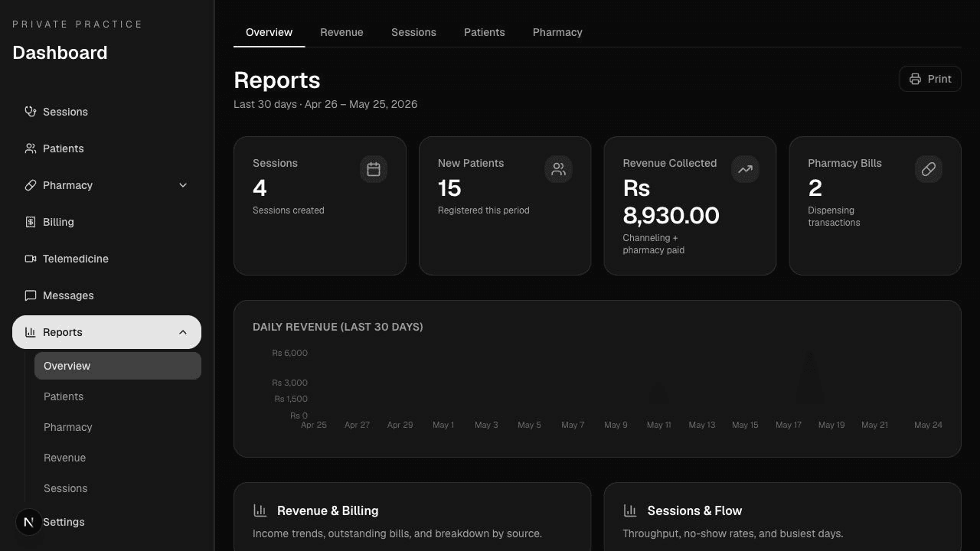Click the trending arrow icon on Revenue Collected card
This screenshot has width=980, height=551.
click(x=745, y=169)
